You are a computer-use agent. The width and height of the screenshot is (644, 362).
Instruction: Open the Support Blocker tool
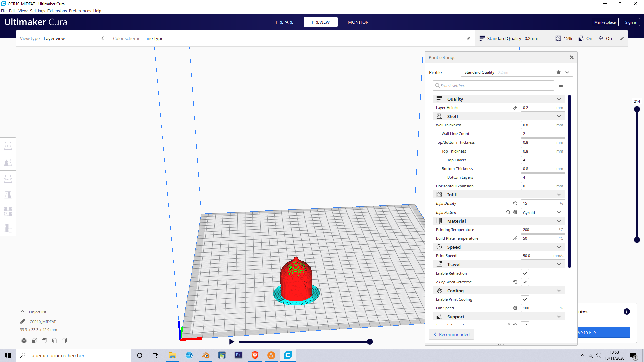[x=8, y=228]
